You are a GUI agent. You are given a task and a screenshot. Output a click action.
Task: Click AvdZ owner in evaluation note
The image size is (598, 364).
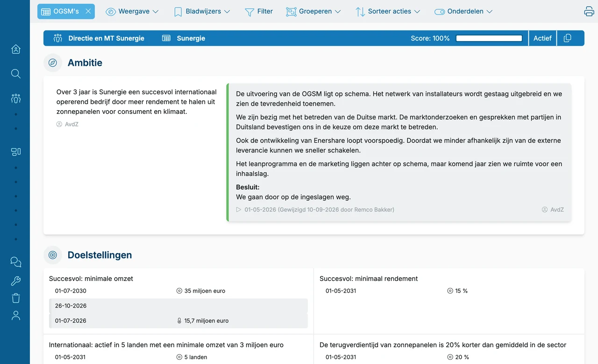(x=553, y=210)
